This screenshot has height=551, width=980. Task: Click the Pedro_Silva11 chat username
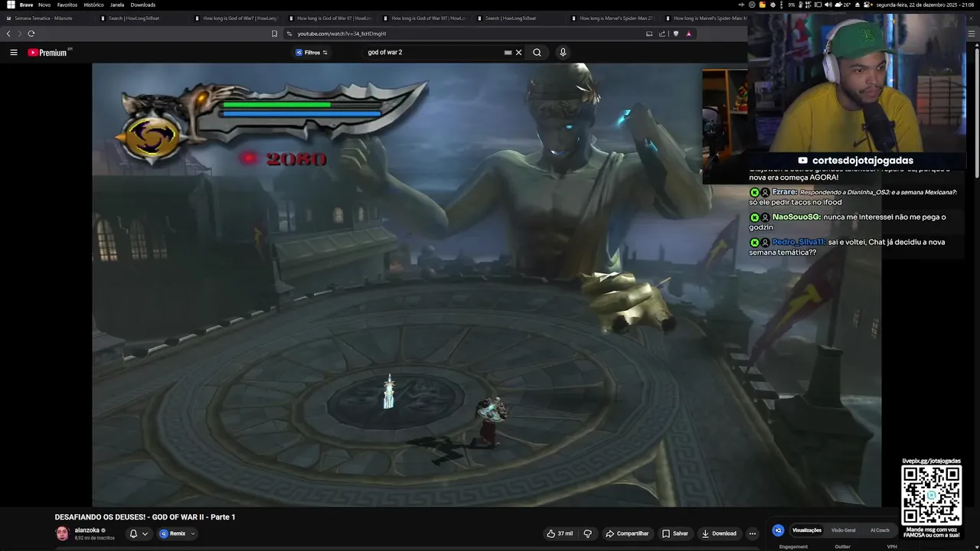click(x=799, y=242)
